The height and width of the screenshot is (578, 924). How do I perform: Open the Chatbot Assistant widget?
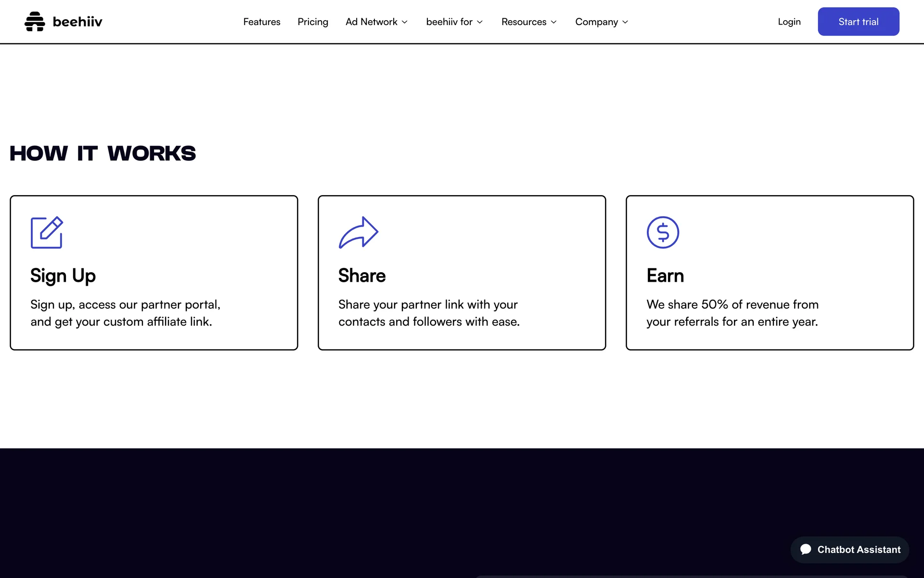[x=850, y=550]
